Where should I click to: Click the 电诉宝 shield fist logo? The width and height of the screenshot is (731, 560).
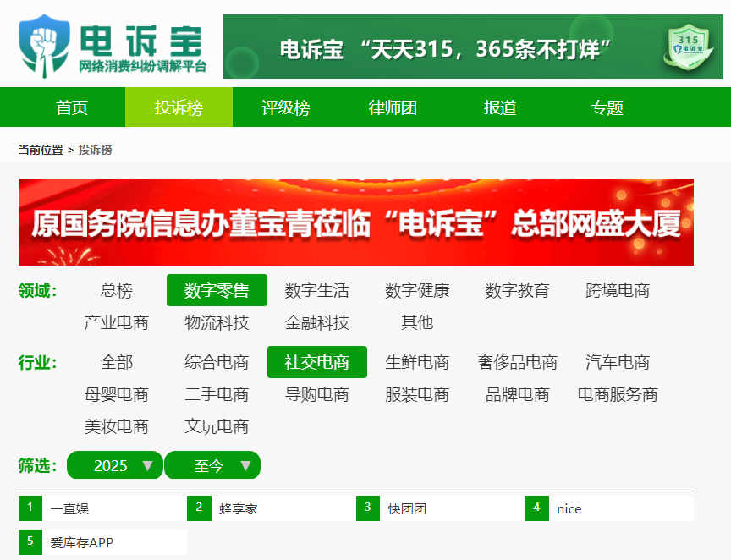pyautogui.click(x=44, y=46)
